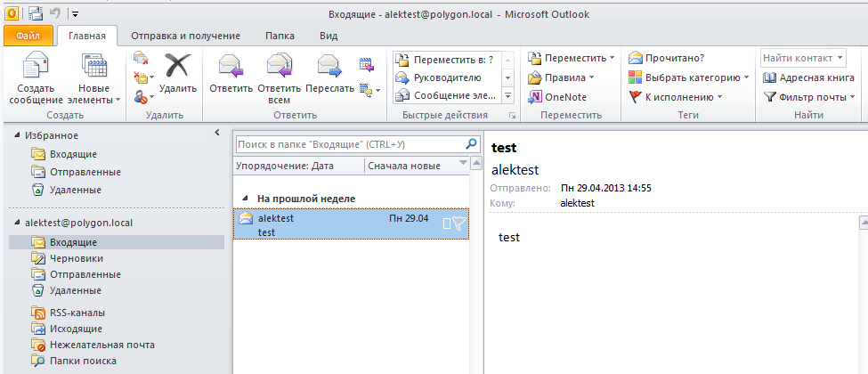
Task: Flag the alektest message for follow-up
Action: click(459, 224)
